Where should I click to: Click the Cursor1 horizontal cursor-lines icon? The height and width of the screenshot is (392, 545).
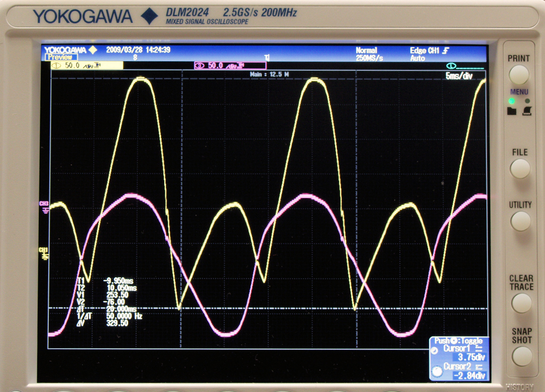coord(478,348)
